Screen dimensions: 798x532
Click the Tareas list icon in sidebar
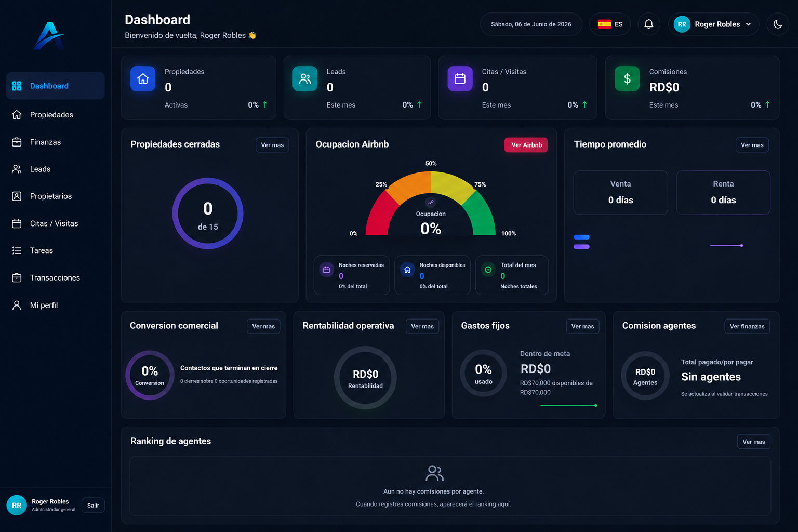(17, 250)
